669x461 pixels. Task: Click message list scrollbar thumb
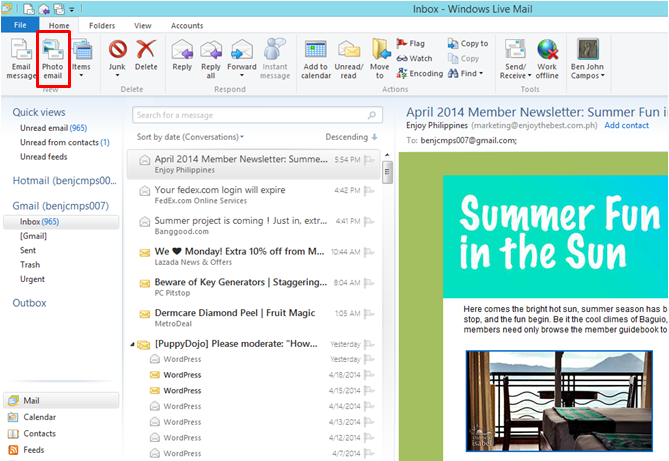pyautogui.click(x=387, y=172)
